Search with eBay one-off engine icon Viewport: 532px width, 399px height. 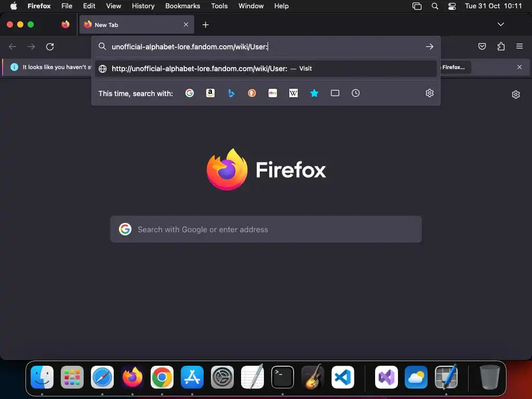point(273,93)
